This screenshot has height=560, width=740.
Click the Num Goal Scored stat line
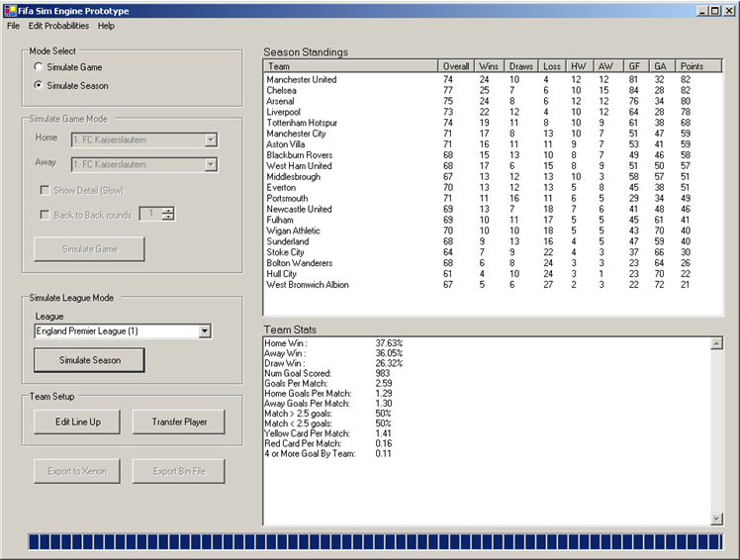pyautogui.click(x=327, y=373)
